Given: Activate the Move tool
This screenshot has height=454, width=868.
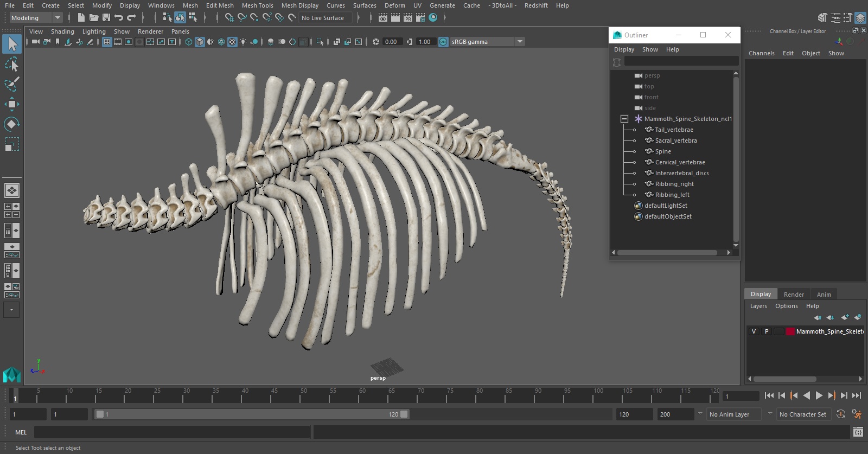Looking at the screenshot, I should 12,104.
